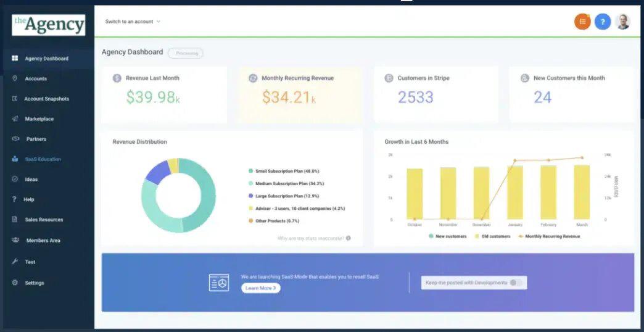This screenshot has height=332, width=644.
Task: Select SaaS Education menu item
Action: [43, 159]
